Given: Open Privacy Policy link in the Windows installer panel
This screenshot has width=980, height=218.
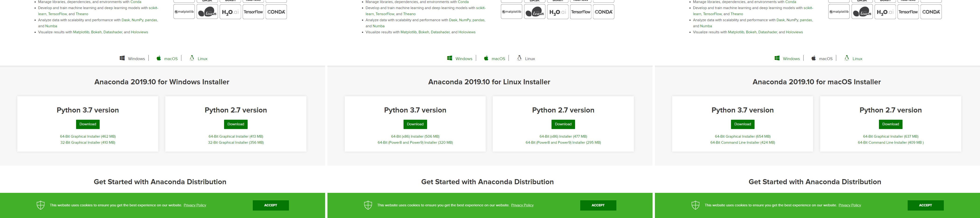Looking at the screenshot, I should [x=195, y=205].
